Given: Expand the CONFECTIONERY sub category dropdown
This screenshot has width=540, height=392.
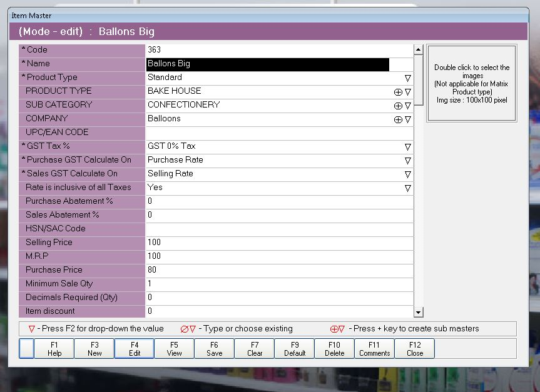Looking at the screenshot, I should coord(408,106).
